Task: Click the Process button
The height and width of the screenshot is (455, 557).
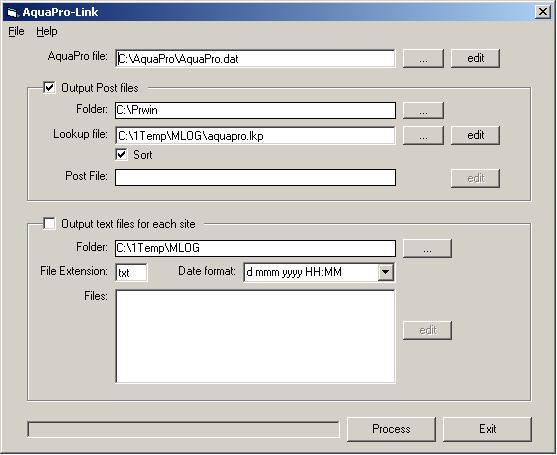Action: point(391,429)
